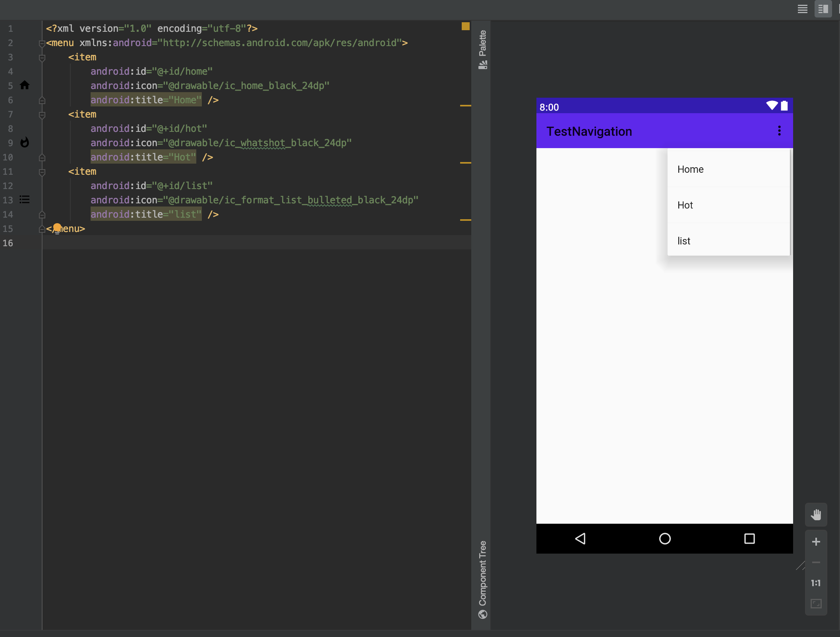Click the home icon in the gutter
This screenshot has width=840, height=637.
[25, 85]
